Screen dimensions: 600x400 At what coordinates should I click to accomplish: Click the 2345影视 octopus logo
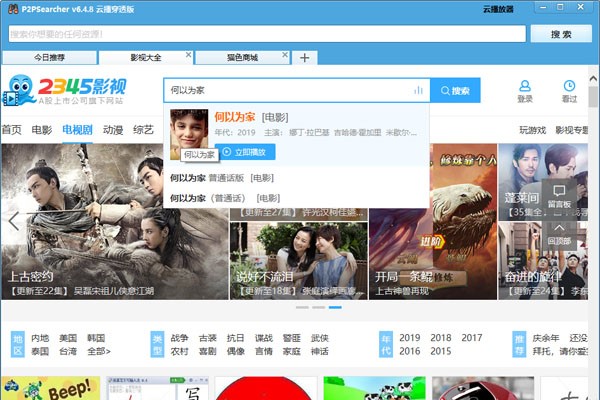[x=64, y=90]
